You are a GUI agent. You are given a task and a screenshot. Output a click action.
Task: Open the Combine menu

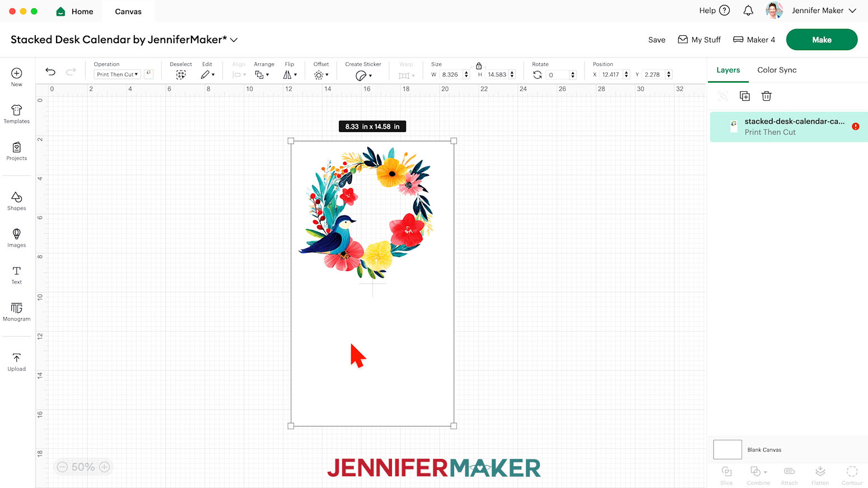pyautogui.click(x=758, y=475)
